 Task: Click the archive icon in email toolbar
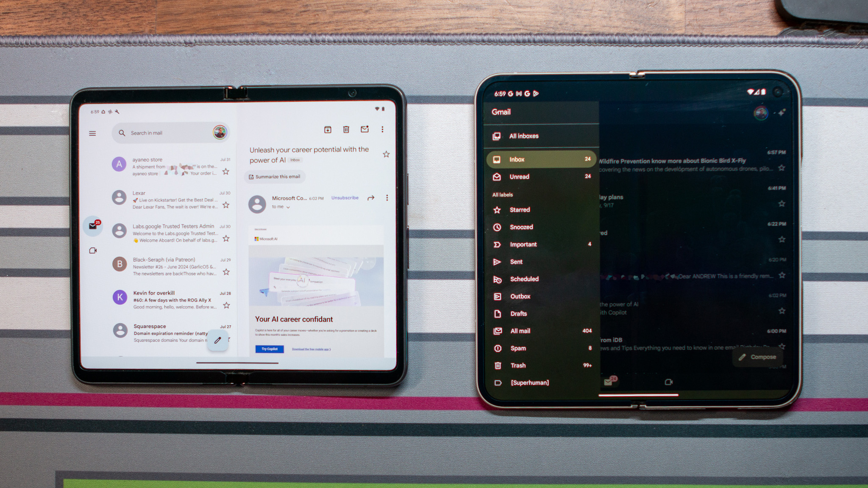click(327, 129)
